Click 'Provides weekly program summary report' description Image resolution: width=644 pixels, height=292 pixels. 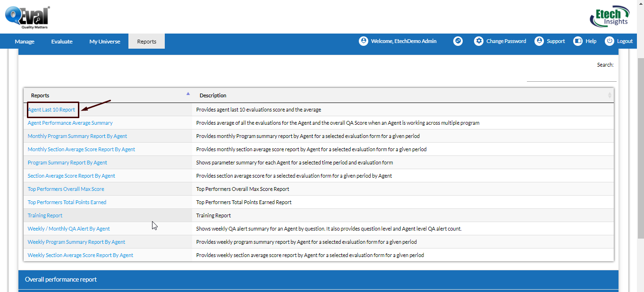[x=306, y=242]
